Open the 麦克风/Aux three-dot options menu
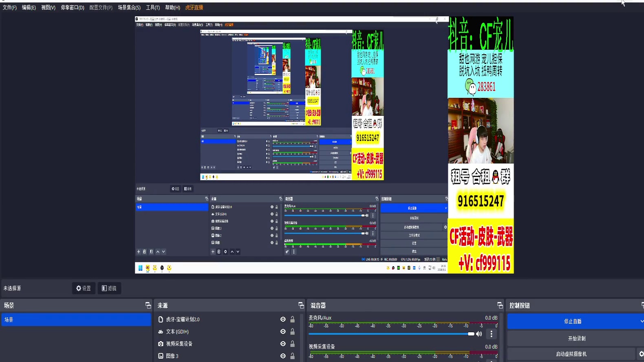 492,334
